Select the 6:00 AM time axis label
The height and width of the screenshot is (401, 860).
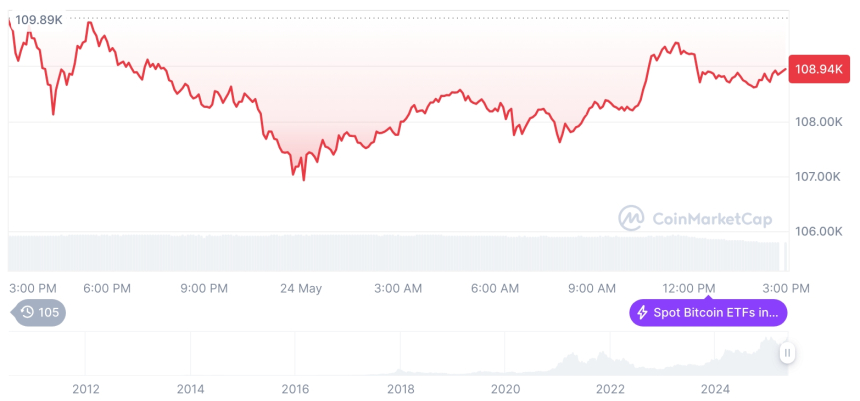495,288
